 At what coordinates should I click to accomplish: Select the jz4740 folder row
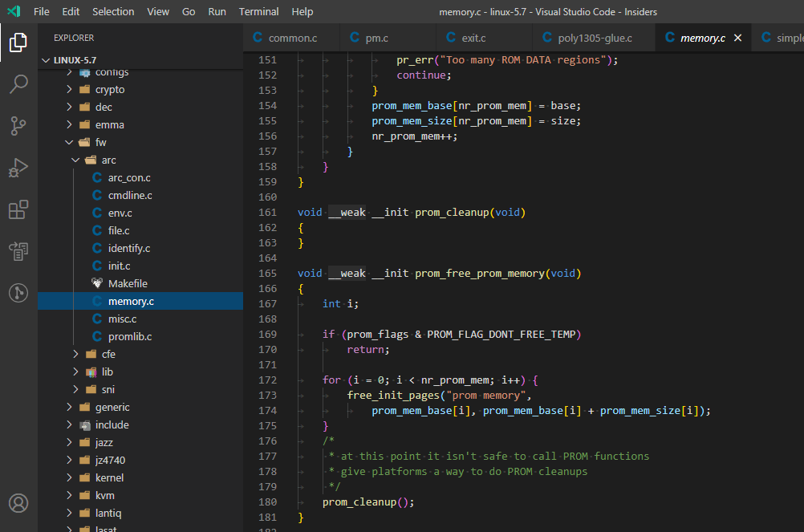[x=140, y=461]
